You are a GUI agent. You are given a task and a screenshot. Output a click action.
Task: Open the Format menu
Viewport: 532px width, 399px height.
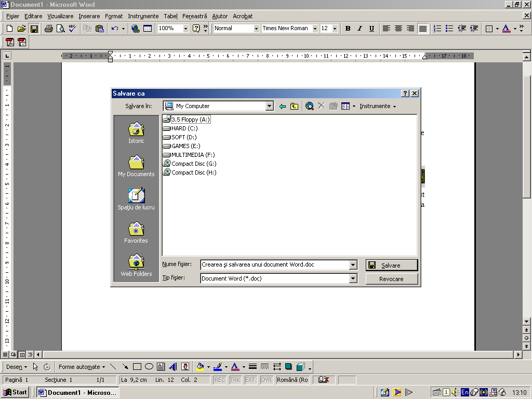point(114,16)
